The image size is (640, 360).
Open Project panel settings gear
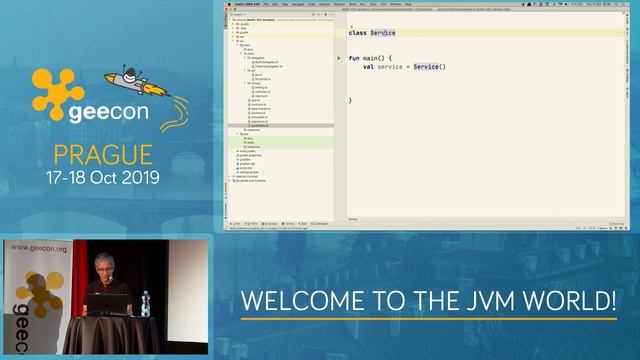(x=325, y=15)
